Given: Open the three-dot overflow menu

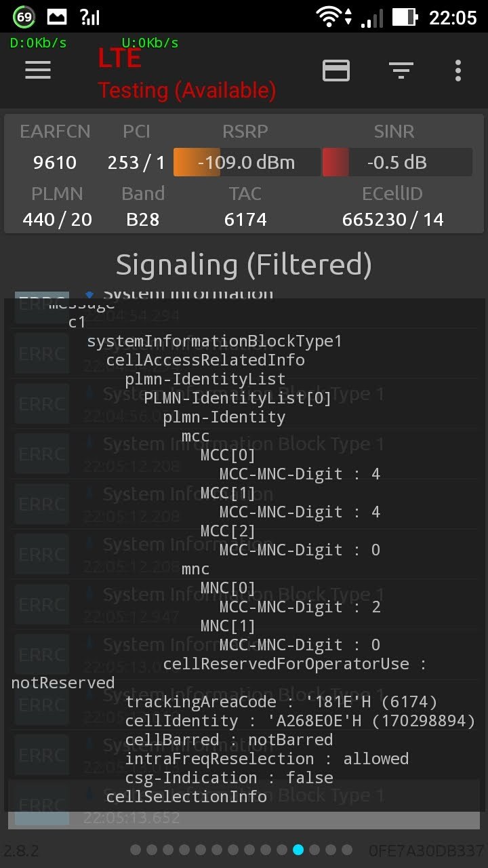Looking at the screenshot, I should coord(458,70).
